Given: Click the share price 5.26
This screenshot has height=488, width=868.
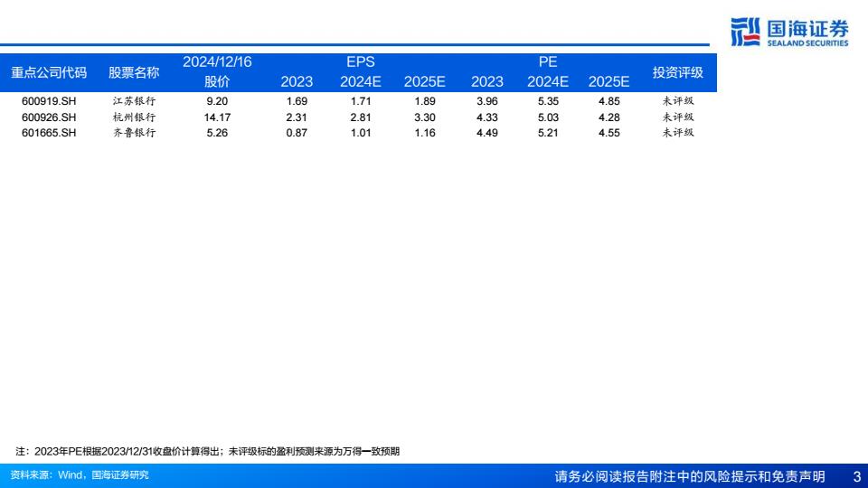Looking at the screenshot, I should click(x=217, y=133).
